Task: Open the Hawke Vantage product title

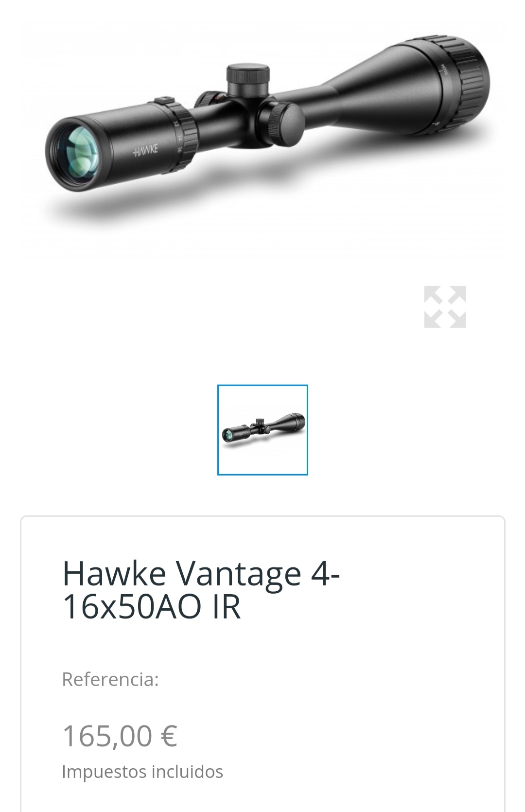Action: (x=201, y=589)
